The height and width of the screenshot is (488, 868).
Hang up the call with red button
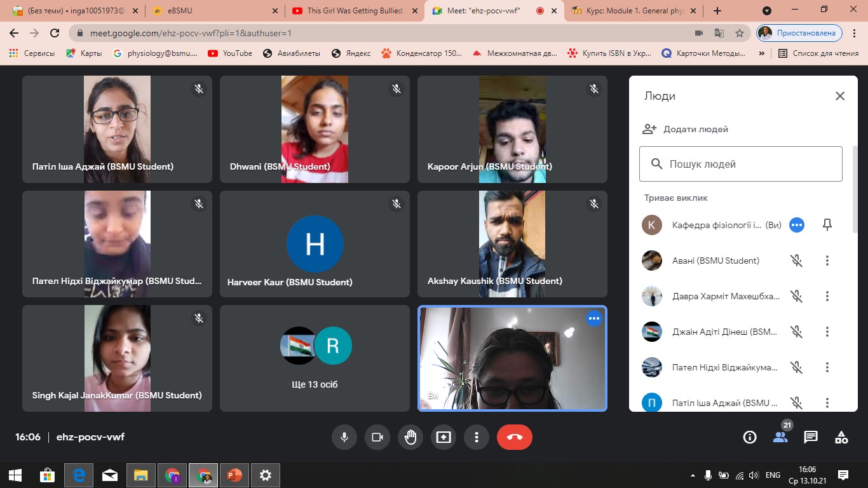coord(514,437)
